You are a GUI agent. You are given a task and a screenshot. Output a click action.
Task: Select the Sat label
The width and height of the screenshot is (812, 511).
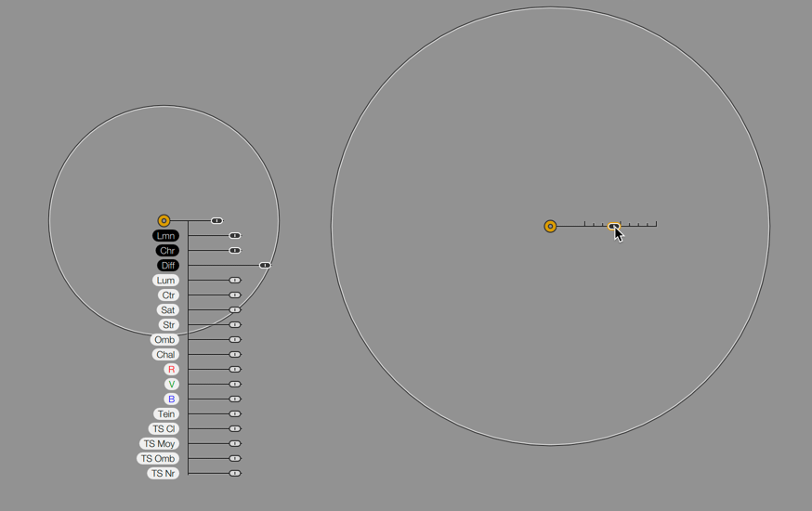(x=168, y=310)
